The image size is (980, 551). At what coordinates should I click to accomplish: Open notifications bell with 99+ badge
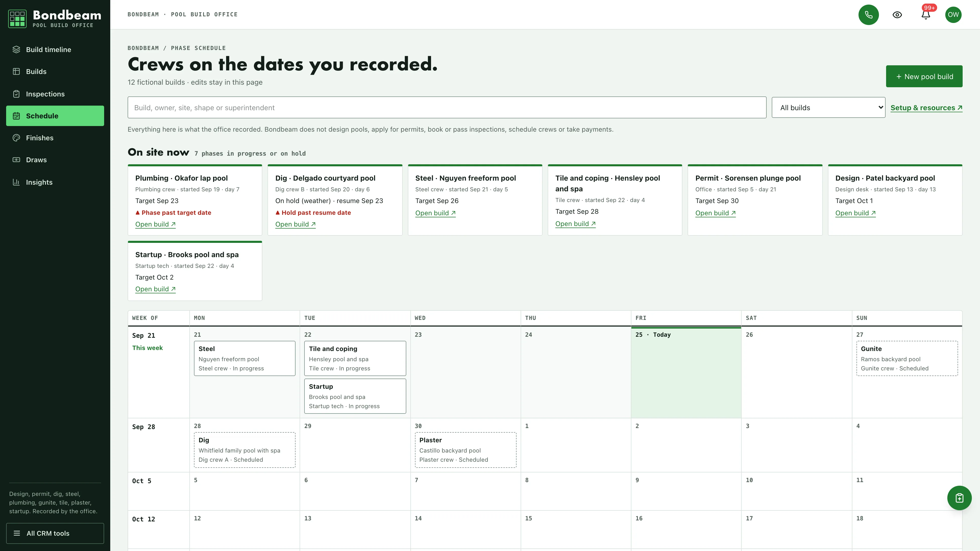coord(926,15)
